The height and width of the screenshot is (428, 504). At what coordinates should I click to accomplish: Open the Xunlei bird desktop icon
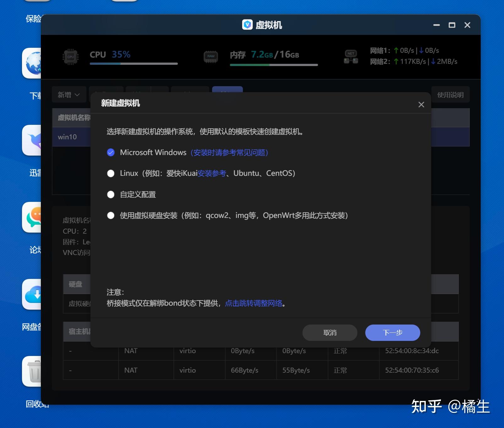pos(32,140)
